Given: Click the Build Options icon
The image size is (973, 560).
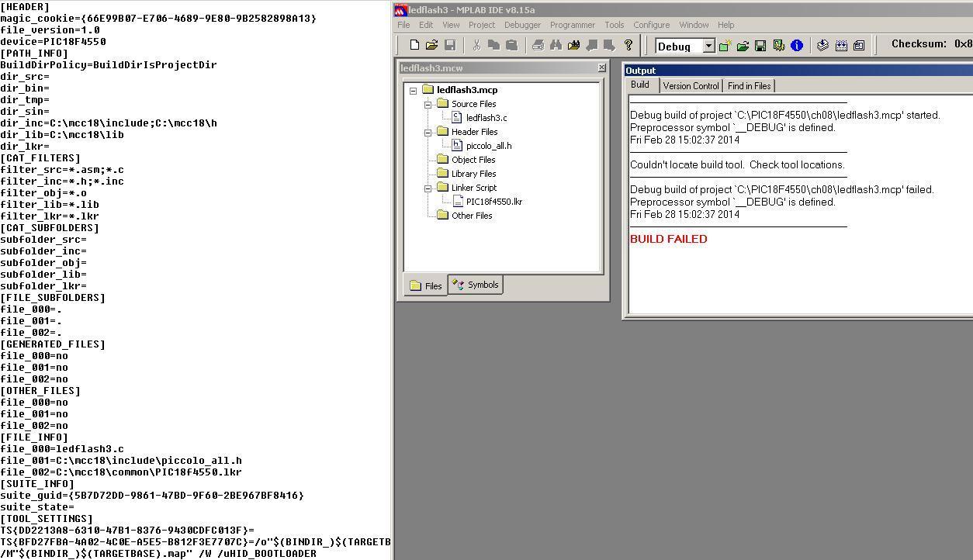Looking at the screenshot, I should (x=778, y=46).
